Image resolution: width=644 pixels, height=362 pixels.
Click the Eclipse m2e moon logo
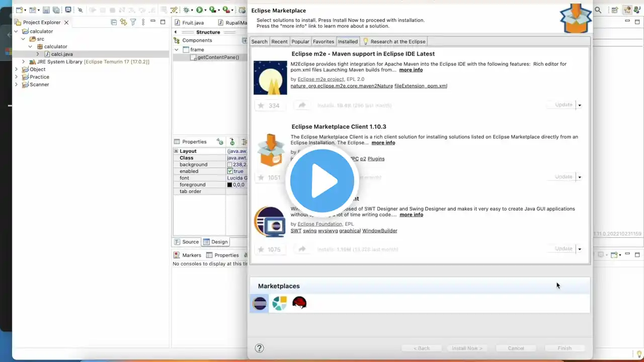pyautogui.click(x=270, y=77)
